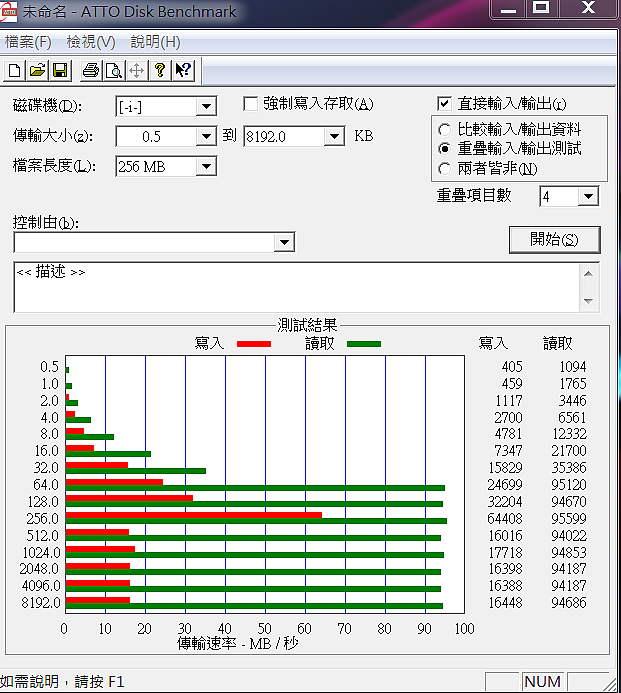The image size is (621, 693).
Task: Open the 檔案(F) menu
Action: [28, 42]
